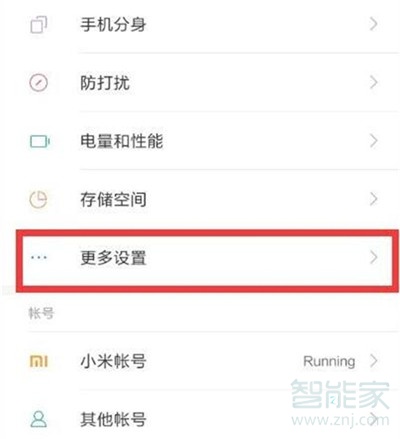The height and width of the screenshot is (439, 400).
Task: Tap the Running status text
Action: pos(329,362)
